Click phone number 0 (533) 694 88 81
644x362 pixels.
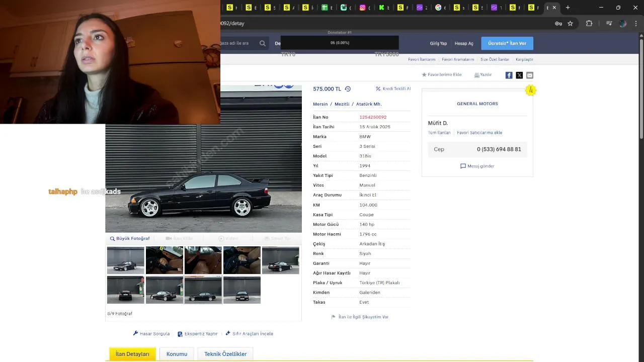pos(499,149)
